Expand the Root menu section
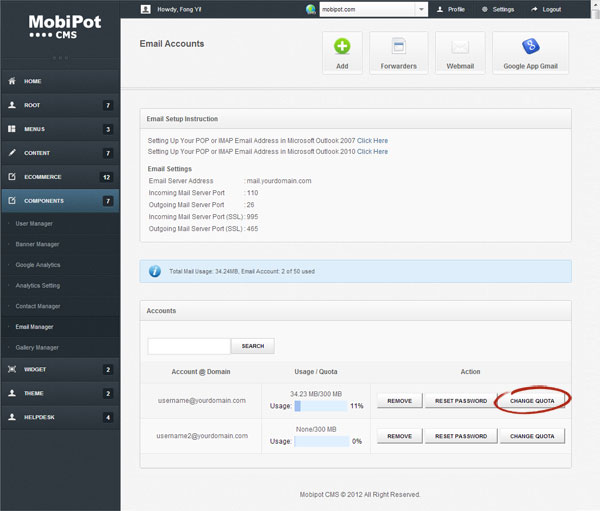Screen dimensions: 600x511 [60, 105]
